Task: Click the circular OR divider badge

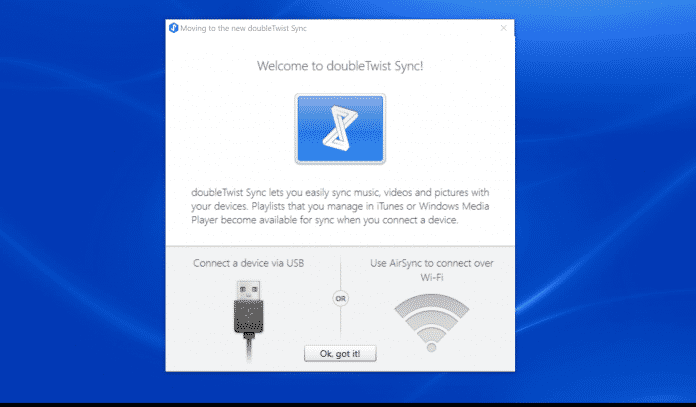Action: 340,297
